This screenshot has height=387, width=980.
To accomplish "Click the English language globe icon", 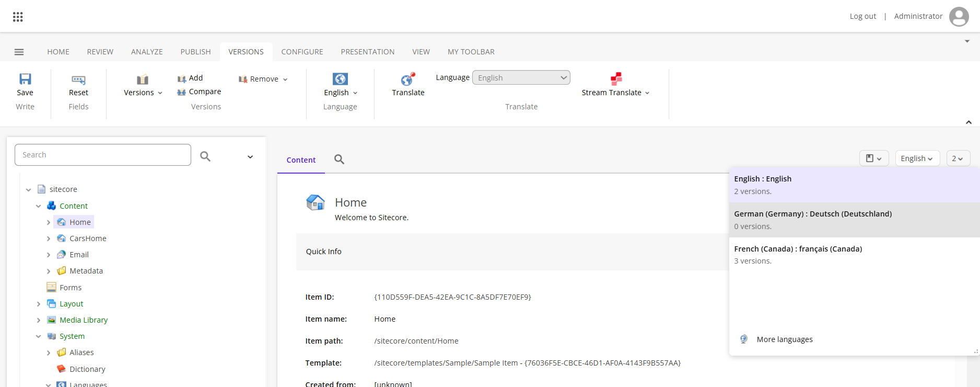I will click(340, 79).
